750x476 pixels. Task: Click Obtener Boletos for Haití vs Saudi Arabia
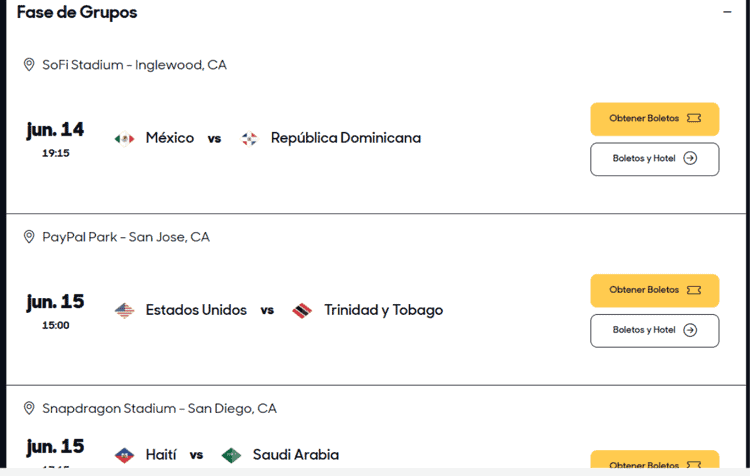[654, 459]
